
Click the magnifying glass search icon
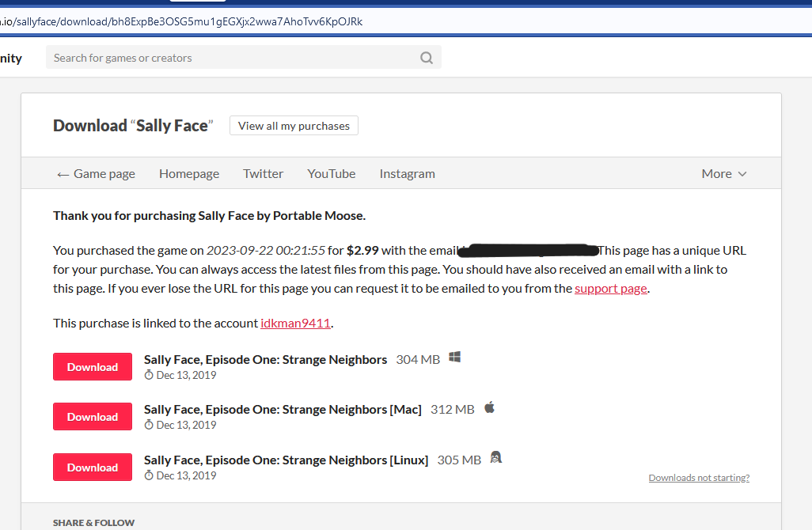(427, 57)
